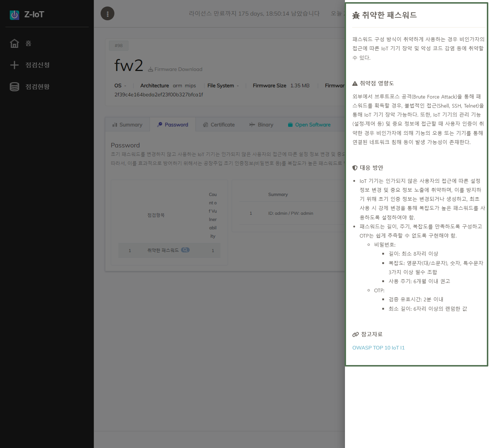Viewport: 493px width, 448px height.
Task: Click the bug icon in the panel header
Action: (x=356, y=15)
